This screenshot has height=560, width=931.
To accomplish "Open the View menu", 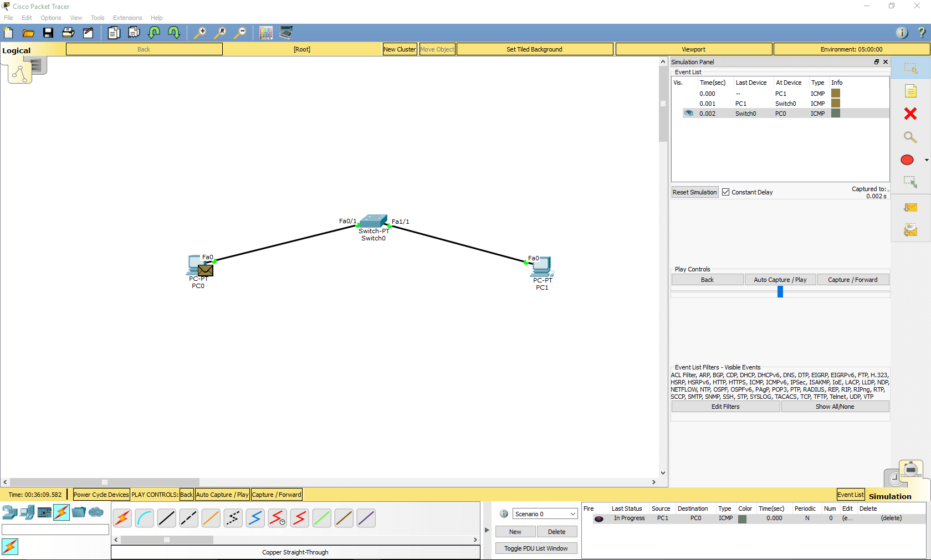I will pyautogui.click(x=76, y=18).
